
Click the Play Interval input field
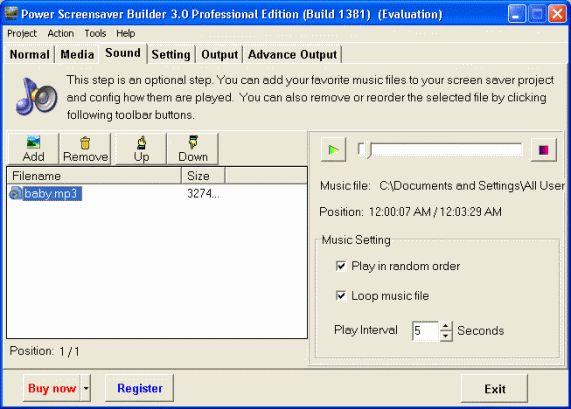(426, 331)
